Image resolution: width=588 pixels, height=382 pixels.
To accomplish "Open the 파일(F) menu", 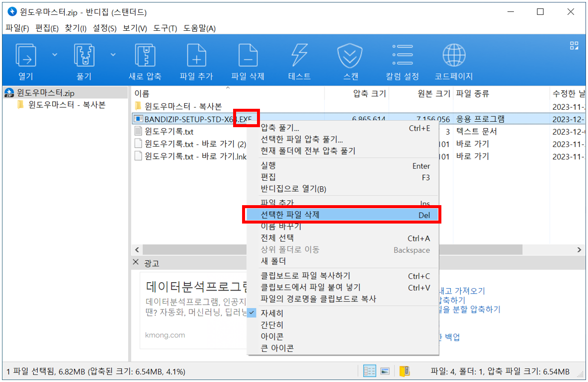I will click(x=17, y=28).
